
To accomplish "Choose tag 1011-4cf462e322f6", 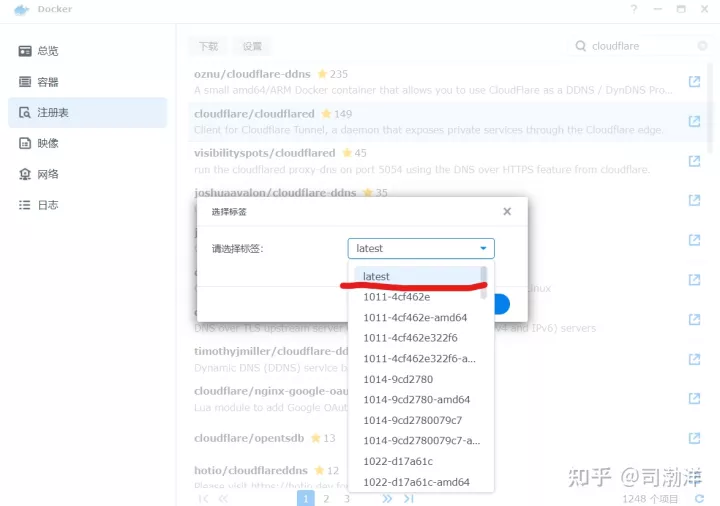I will point(417,338).
